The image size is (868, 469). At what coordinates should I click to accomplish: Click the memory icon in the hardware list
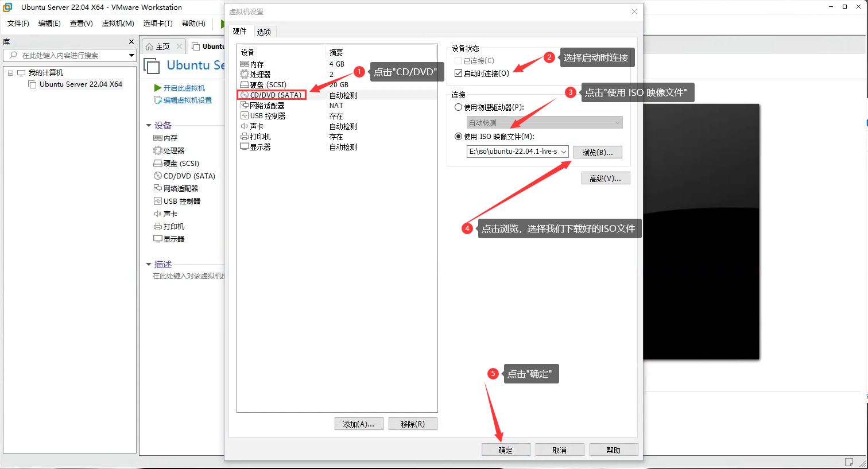tap(245, 64)
